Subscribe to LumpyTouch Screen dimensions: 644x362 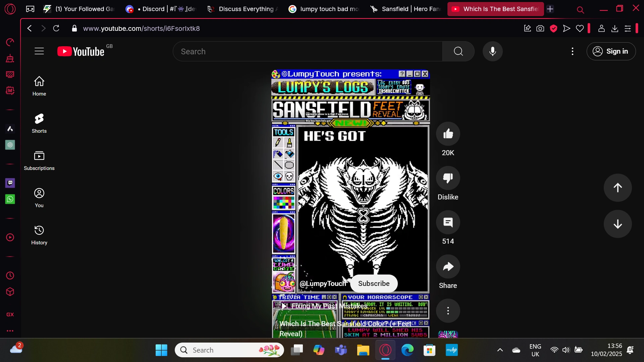[x=374, y=283]
